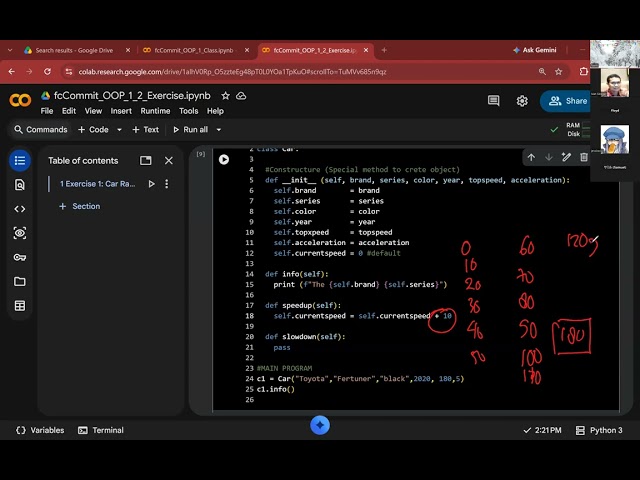
Task: Bookmark this page star icon
Action: (559, 72)
